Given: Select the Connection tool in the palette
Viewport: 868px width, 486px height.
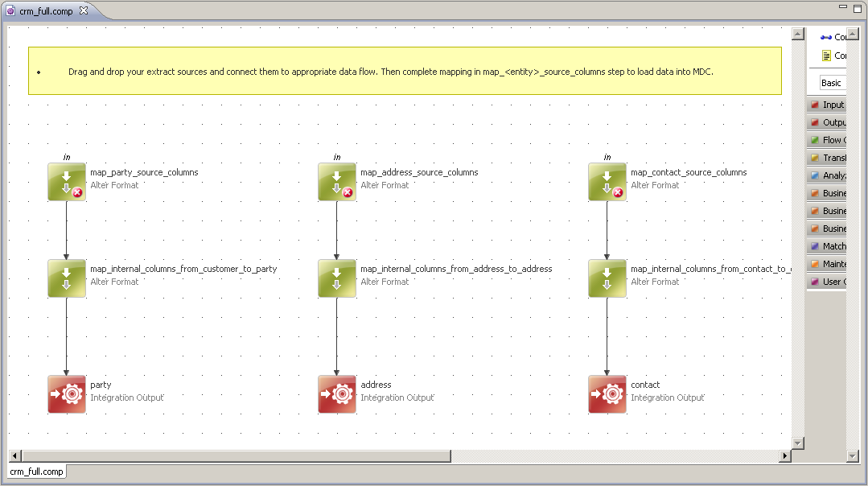Looking at the screenshot, I should click(x=832, y=37).
